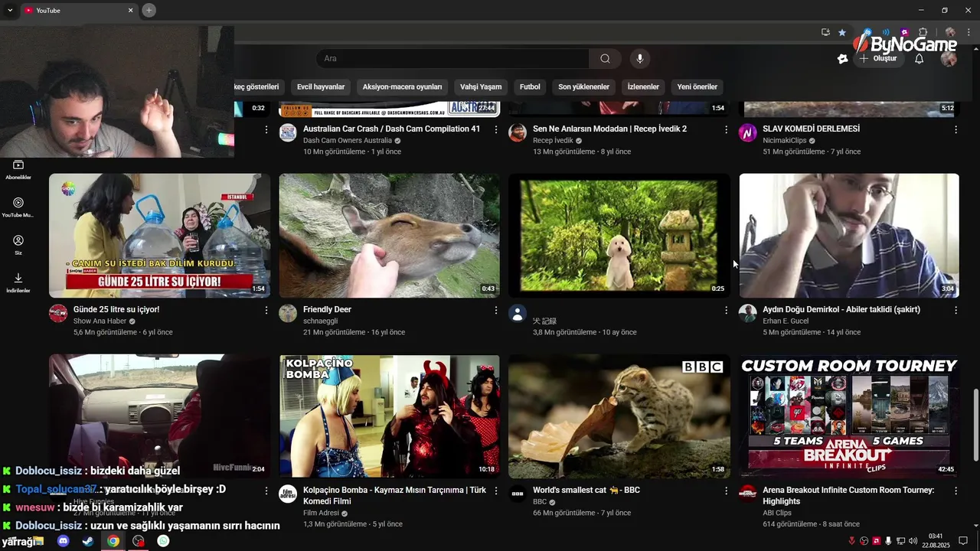The width and height of the screenshot is (980, 551).
Task: Play the BBC smallest cat thumbnail
Action: click(619, 416)
